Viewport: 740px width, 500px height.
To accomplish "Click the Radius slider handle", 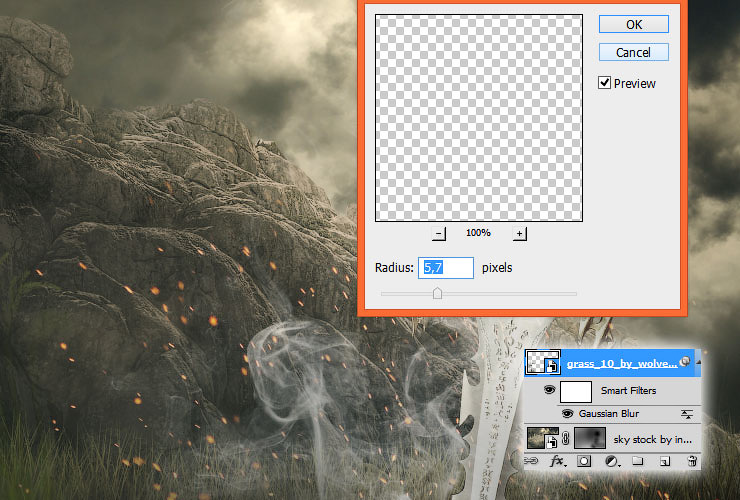I will (x=437, y=293).
